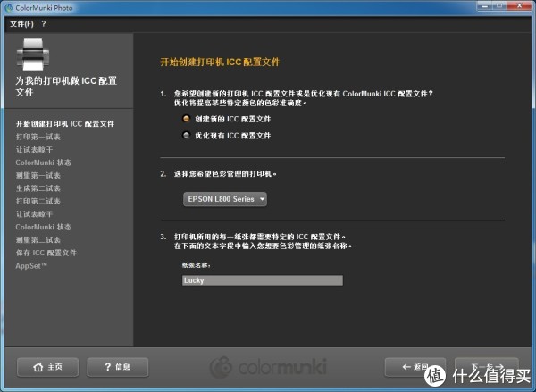Select sidebar step 开始创建打印机 ICC 配置文件
Viewport: 536px width, 392px height.
[65, 124]
